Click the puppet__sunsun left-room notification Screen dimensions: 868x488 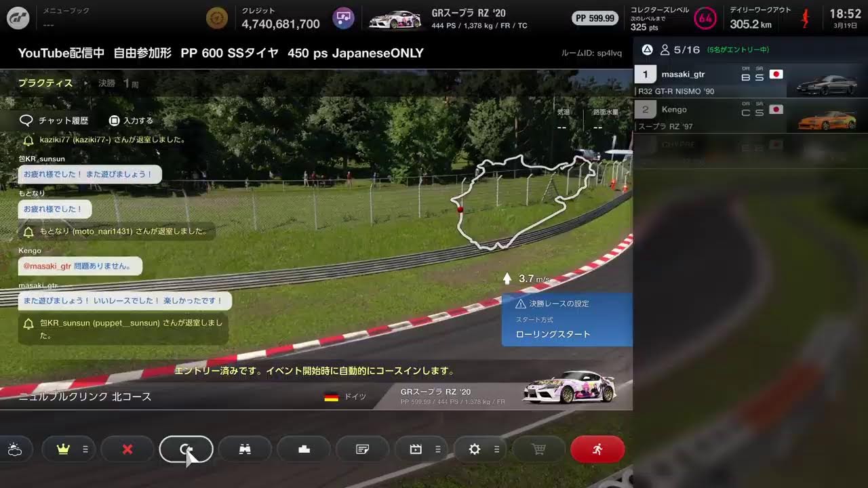click(123, 329)
